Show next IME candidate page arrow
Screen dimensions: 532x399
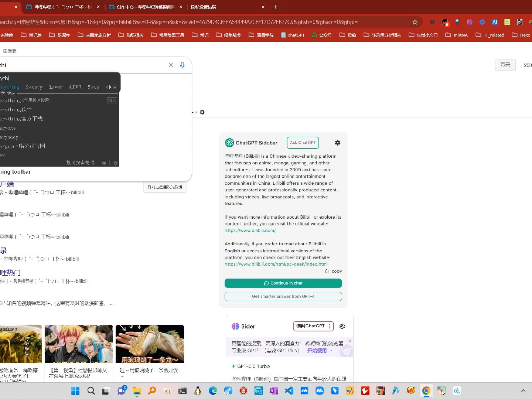pyautogui.click(x=110, y=87)
